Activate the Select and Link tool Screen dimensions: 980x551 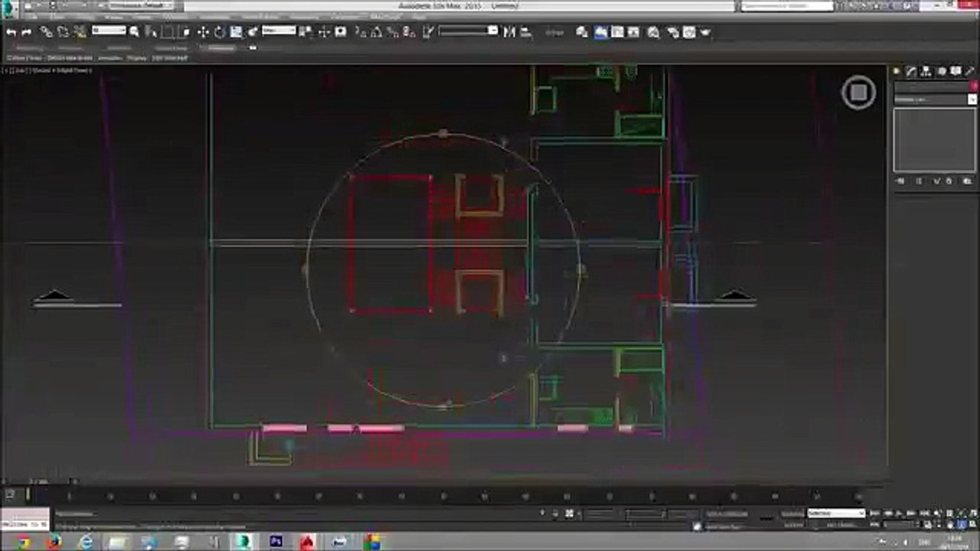pos(46,32)
